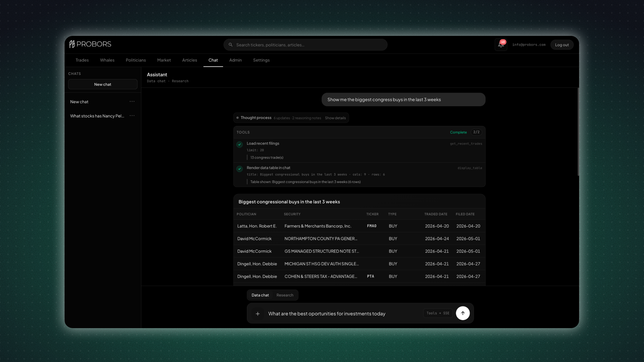Click the chat message input field
This screenshot has height=362, width=644.
pos(344,314)
